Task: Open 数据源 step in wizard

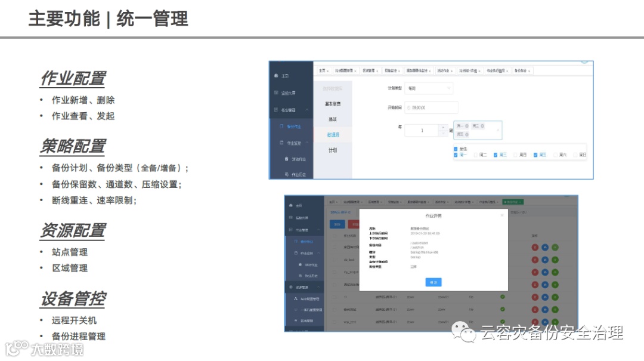Action: coord(333,135)
